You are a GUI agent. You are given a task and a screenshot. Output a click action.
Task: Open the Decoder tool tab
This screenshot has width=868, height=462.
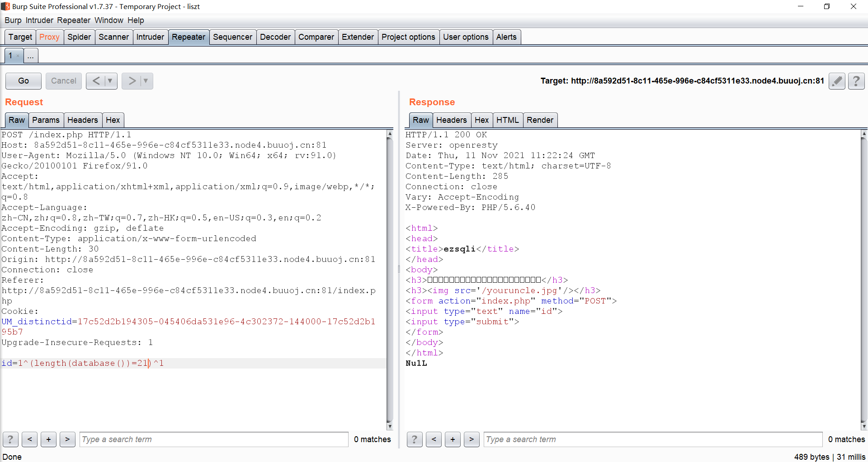pos(275,37)
